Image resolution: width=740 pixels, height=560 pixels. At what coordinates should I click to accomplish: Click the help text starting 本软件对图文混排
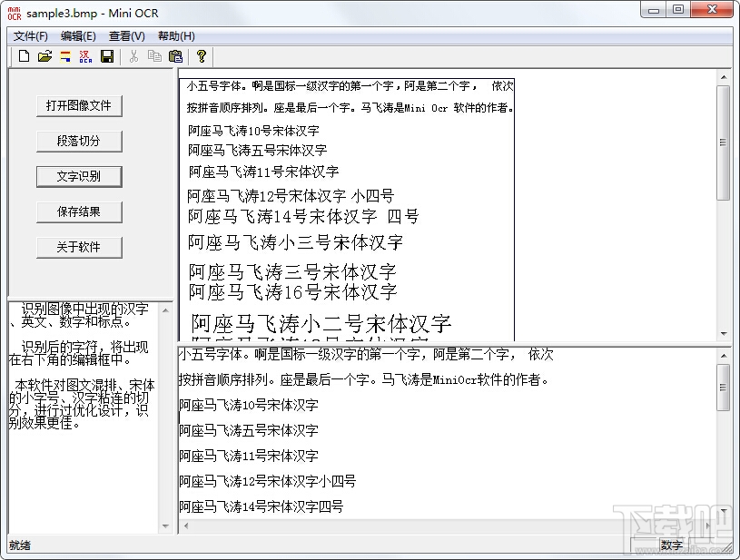click(x=82, y=404)
